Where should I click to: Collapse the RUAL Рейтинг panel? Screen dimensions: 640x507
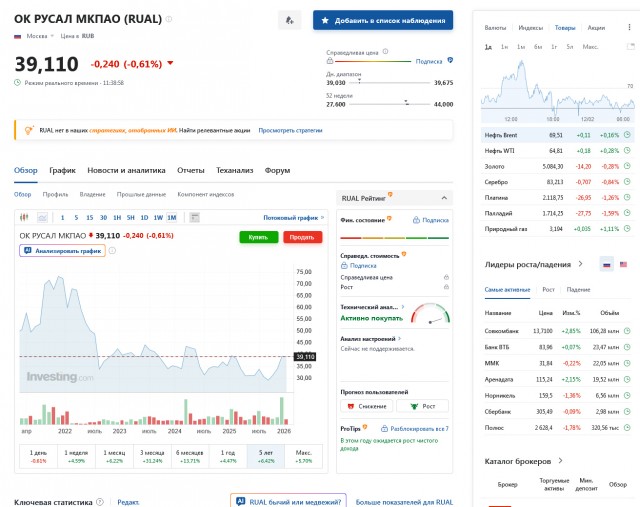[444, 198]
